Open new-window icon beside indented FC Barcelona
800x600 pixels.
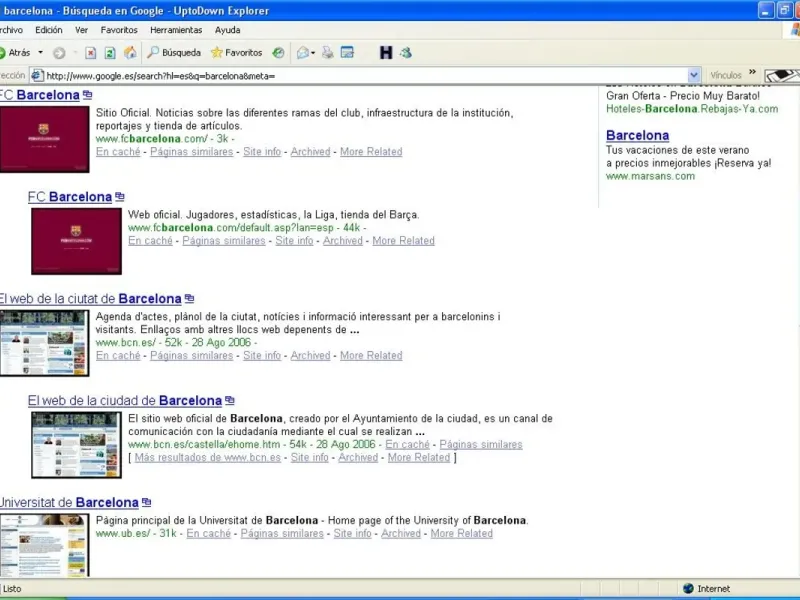tap(120, 196)
